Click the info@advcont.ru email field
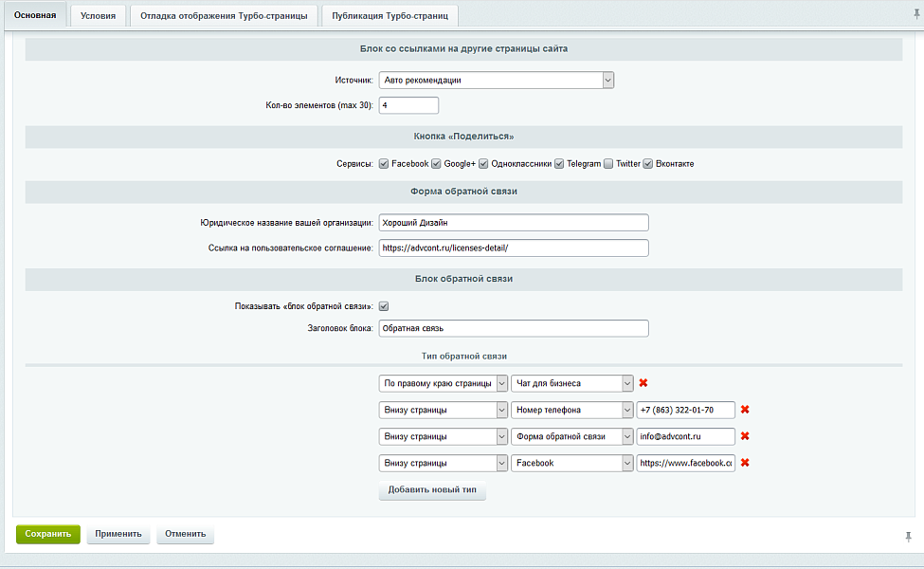The width and height of the screenshot is (924, 569). 686,436
